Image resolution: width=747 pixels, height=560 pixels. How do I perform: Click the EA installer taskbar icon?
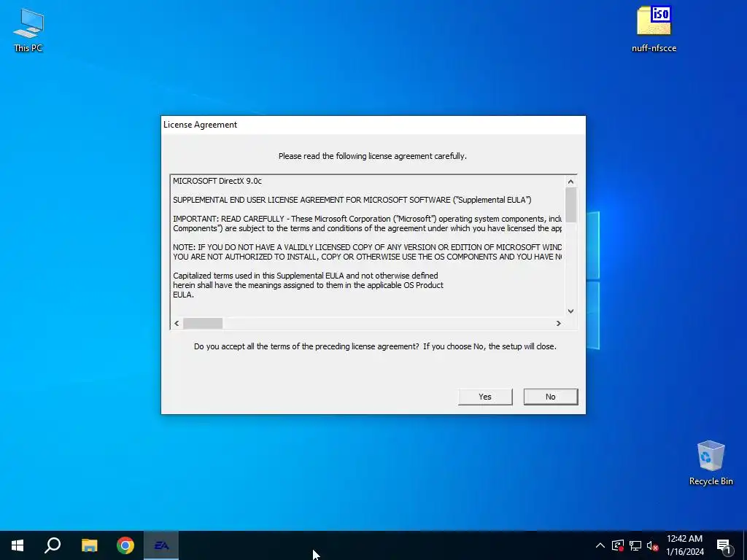[161, 545]
